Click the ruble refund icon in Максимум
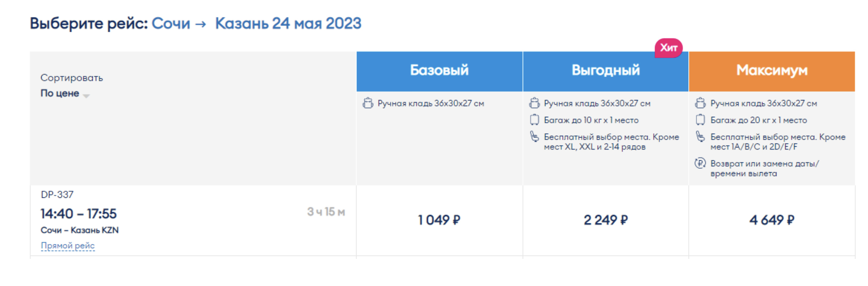The width and height of the screenshot is (868, 286). pyautogui.click(x=700, y=163)
